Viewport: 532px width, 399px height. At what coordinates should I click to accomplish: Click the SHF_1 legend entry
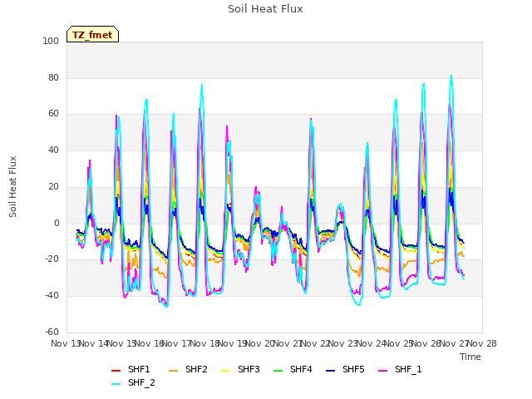(x=400, y=369)
